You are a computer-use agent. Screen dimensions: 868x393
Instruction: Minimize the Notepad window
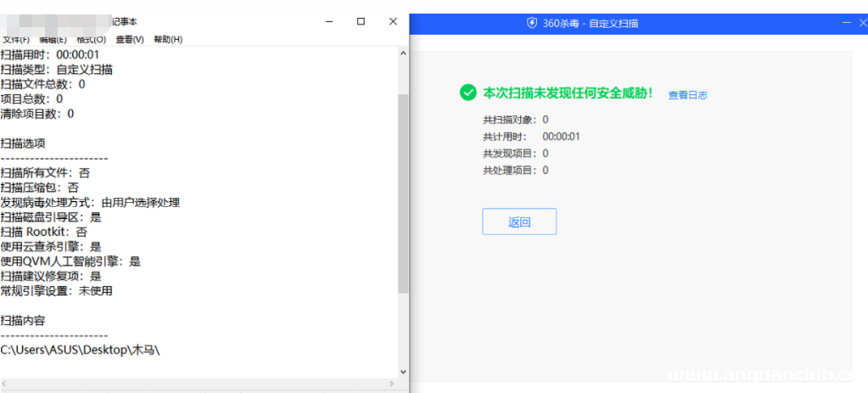tap(329, 21)
